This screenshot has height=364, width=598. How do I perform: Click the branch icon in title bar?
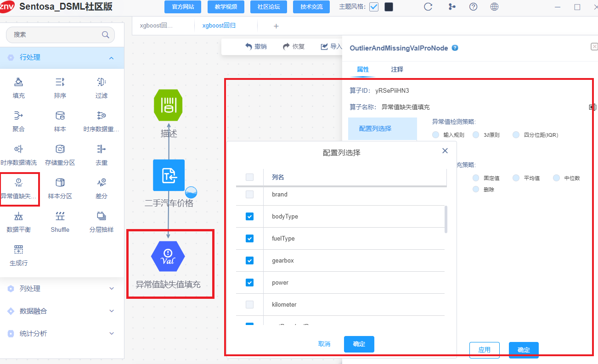click(452, 7)
